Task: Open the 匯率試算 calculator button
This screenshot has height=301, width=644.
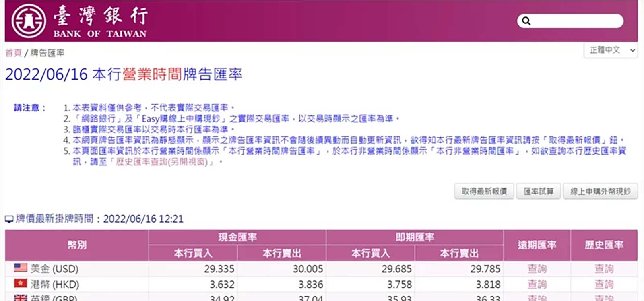Action: tap(539, 191)
